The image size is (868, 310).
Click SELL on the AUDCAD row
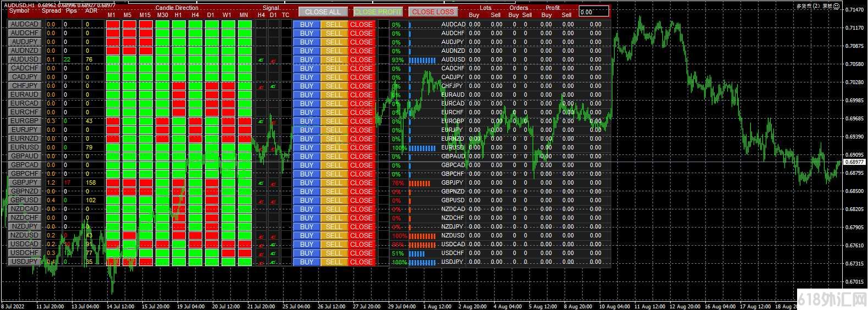click(334, 24)
